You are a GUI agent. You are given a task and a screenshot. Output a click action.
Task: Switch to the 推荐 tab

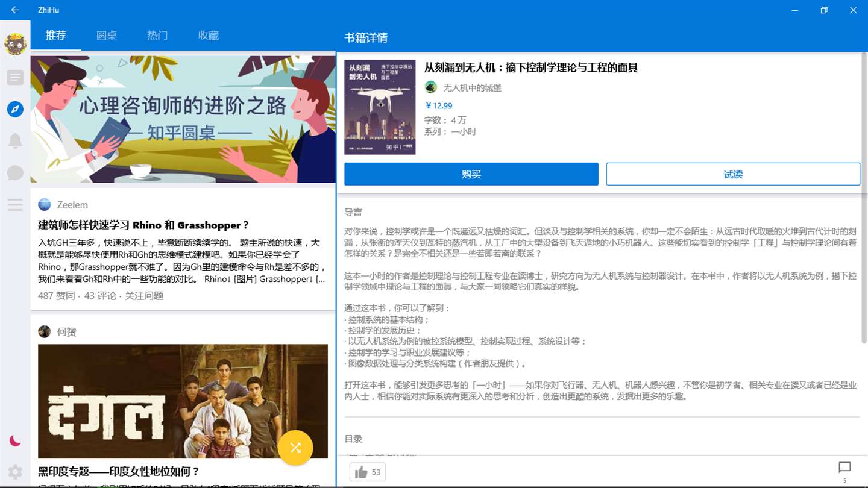(x=55, y=35)
